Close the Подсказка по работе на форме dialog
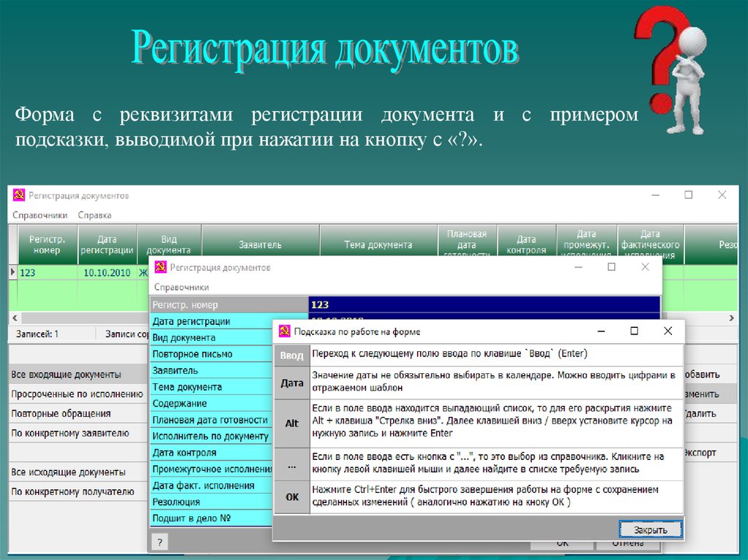This screenshot has height=560, width=748. point(668,331)
